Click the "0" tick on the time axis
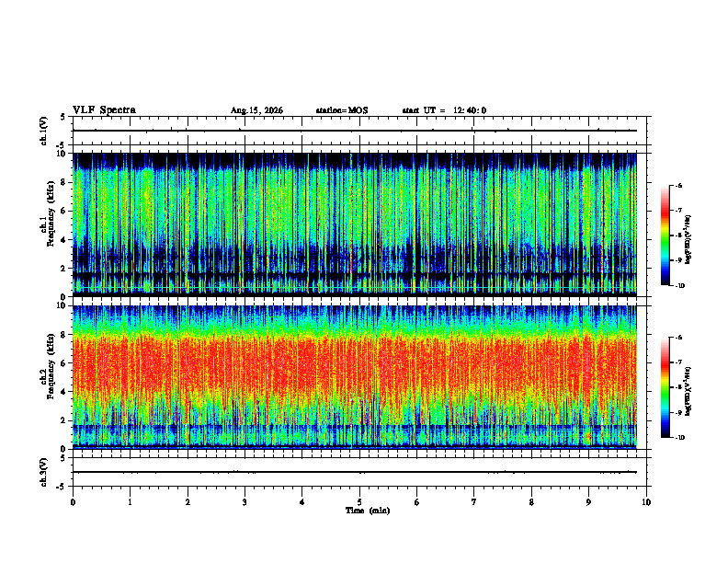This screenshot has width=728, height=563. tap(73, 502)
